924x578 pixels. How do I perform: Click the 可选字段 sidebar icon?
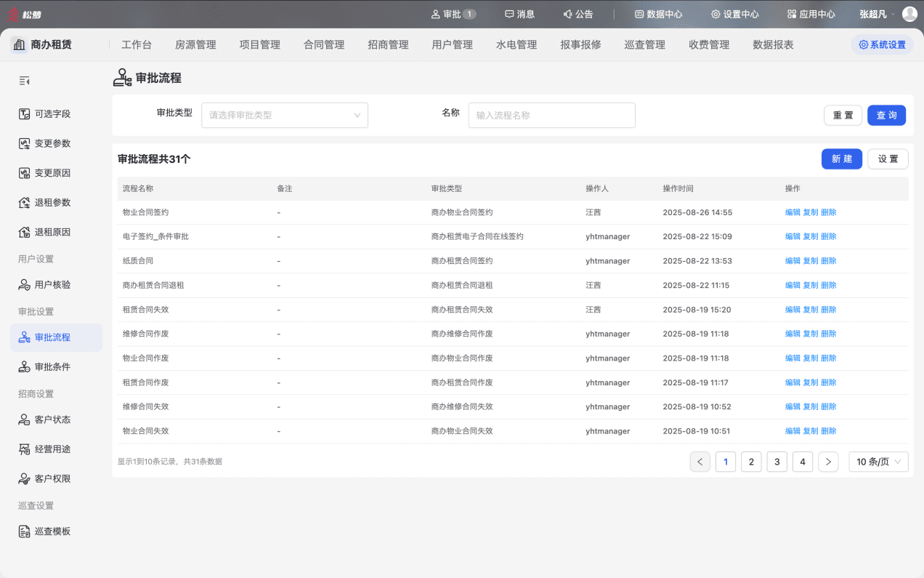24,114
